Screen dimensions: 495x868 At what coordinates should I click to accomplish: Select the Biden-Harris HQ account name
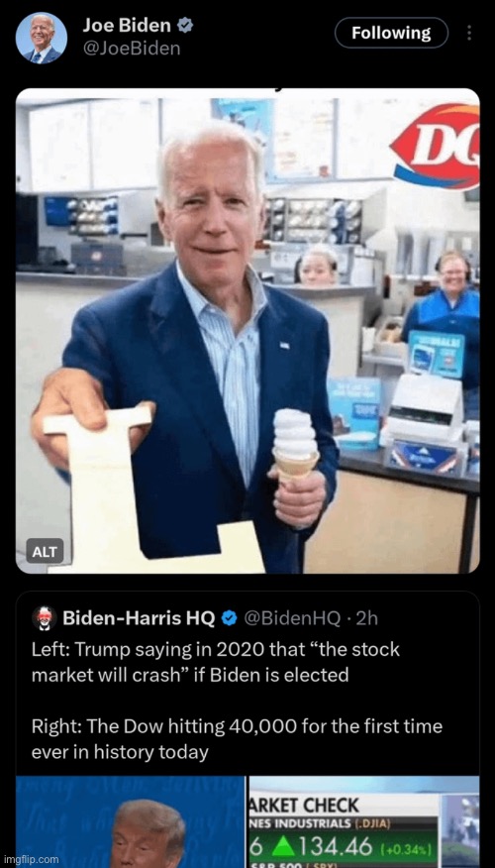[139, 618]
